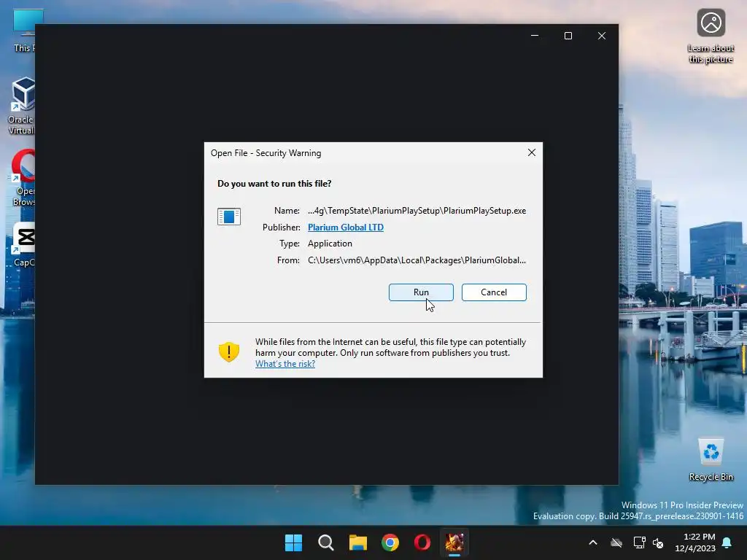Open taskbar Search
747x560 pixels.
pos(326,542)
